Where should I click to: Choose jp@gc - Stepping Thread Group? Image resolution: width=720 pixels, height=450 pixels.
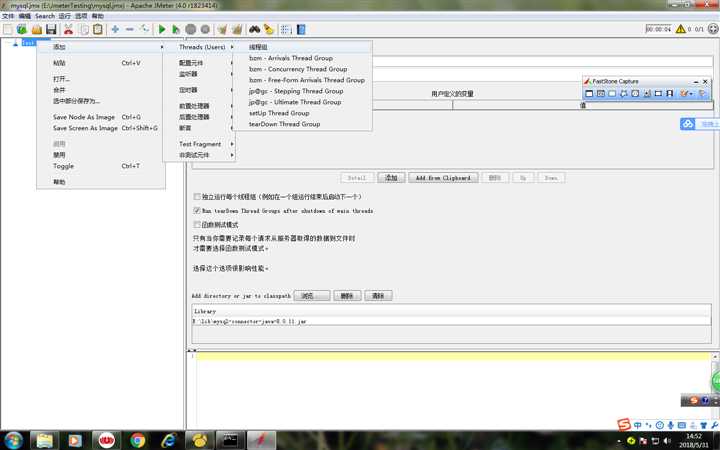coord(303,91)
